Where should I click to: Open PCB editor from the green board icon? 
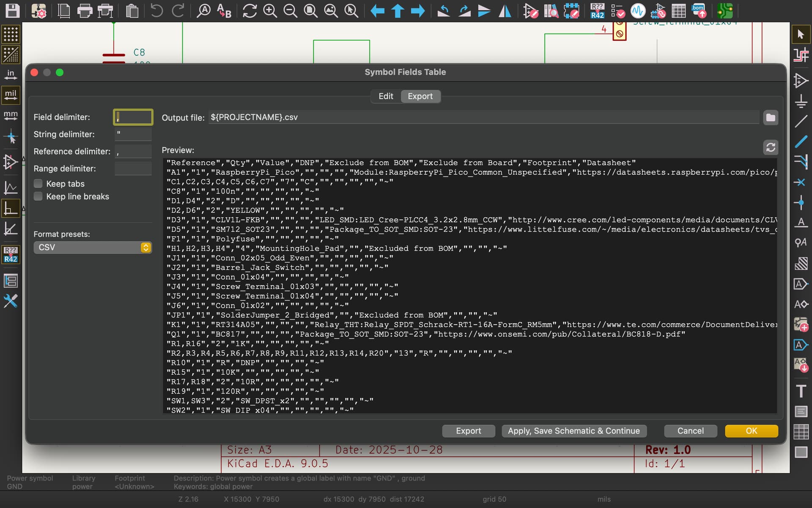pos(725,11)
